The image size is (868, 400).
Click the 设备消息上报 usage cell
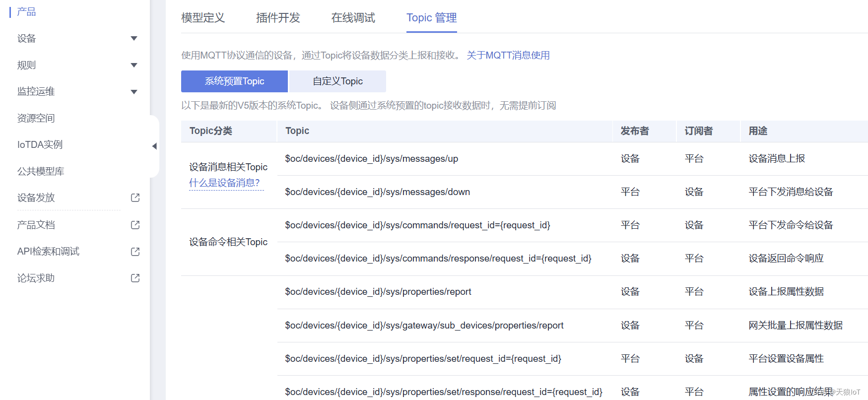coord(777,159)
